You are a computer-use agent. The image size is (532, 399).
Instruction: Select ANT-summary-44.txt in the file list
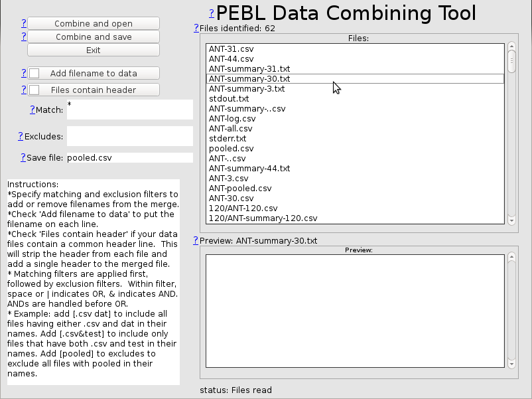[x=355, y=169]
